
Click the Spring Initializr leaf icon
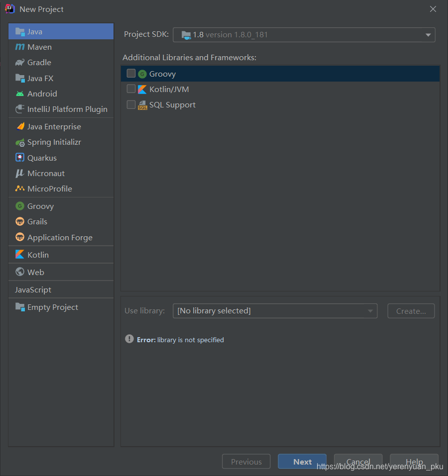[20, 142]
